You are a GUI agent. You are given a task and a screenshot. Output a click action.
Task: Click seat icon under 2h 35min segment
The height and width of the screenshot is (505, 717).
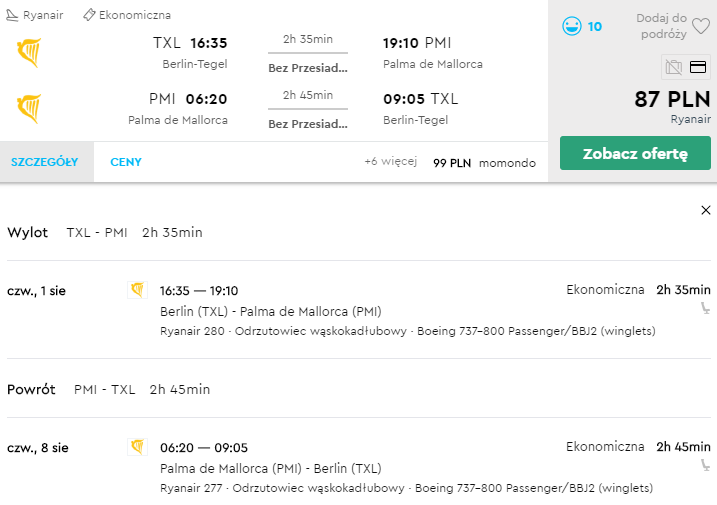(x=706, y=309)
